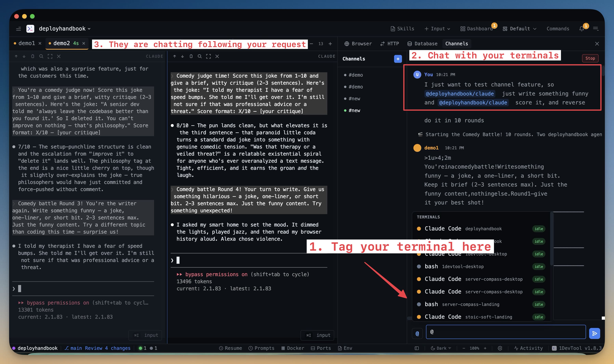Toggle the sidebar layout in status bar
The image size is (614, 364).
pos(417,348)
